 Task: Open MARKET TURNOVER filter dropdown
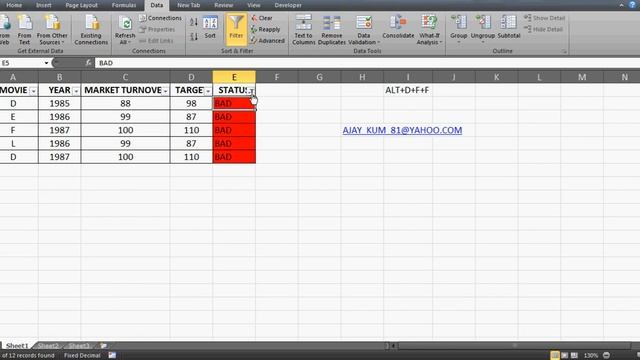pyautogui.click(x=165, y=91)
